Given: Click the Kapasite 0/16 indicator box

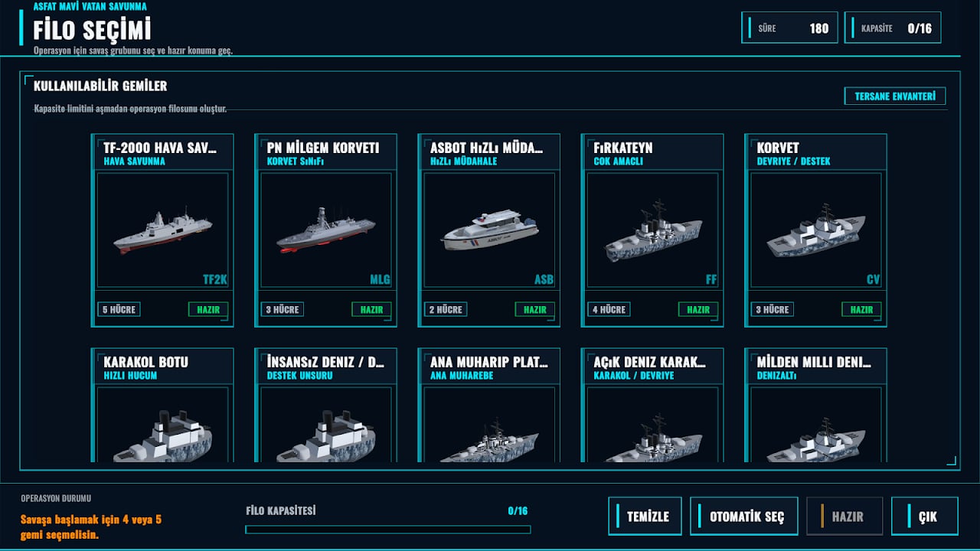Looking at the screenshot, I should [893, 28].
